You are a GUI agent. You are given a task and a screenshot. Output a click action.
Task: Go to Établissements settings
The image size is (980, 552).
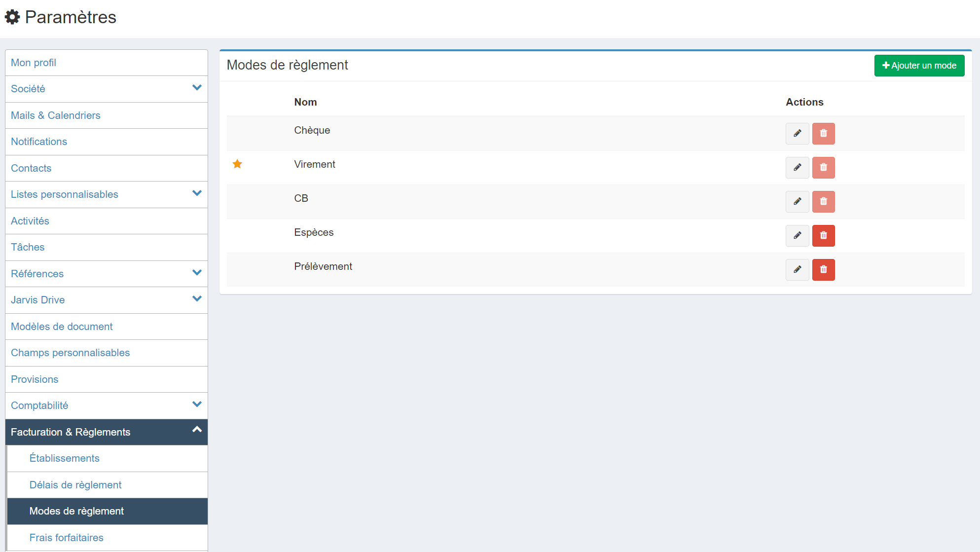click(65, 458)
